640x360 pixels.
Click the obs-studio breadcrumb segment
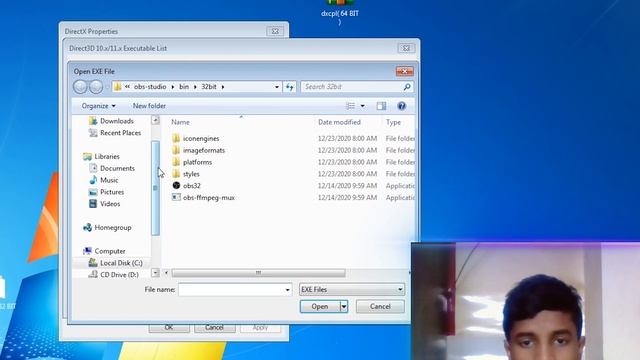tap(150, 87)
